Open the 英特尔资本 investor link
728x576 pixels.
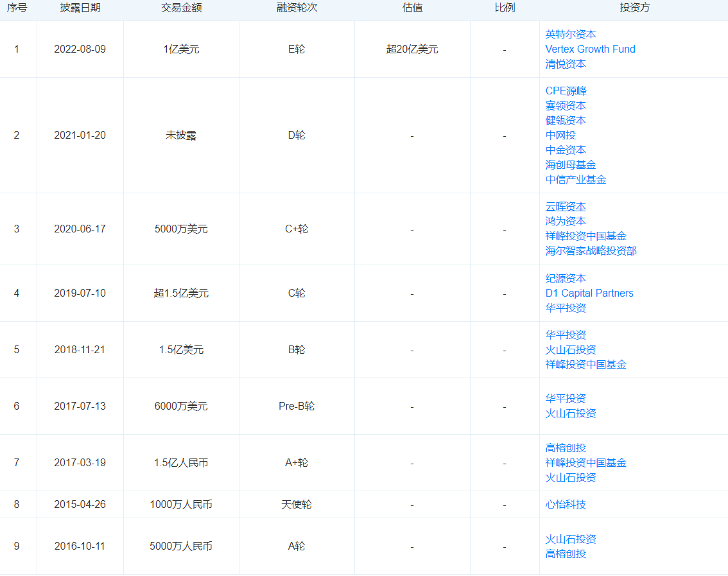pos(571,35)
